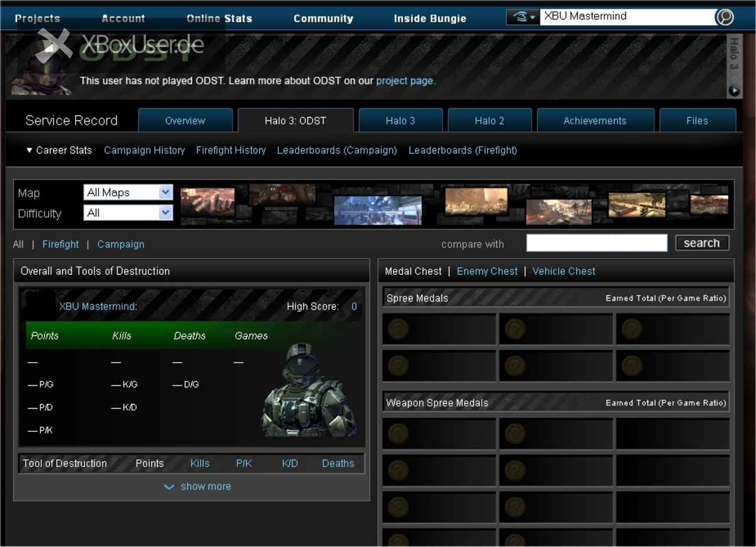Click first locked medal in Weapon Spree third row
The width and height of the screenshot is (756, 547).
point(398,507)
